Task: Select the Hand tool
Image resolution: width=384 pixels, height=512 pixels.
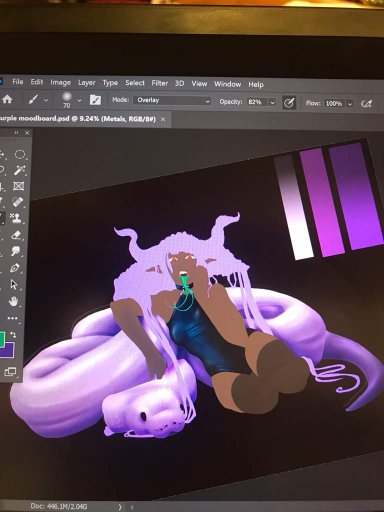Action: pyautogui.click(x=14, y=301)
